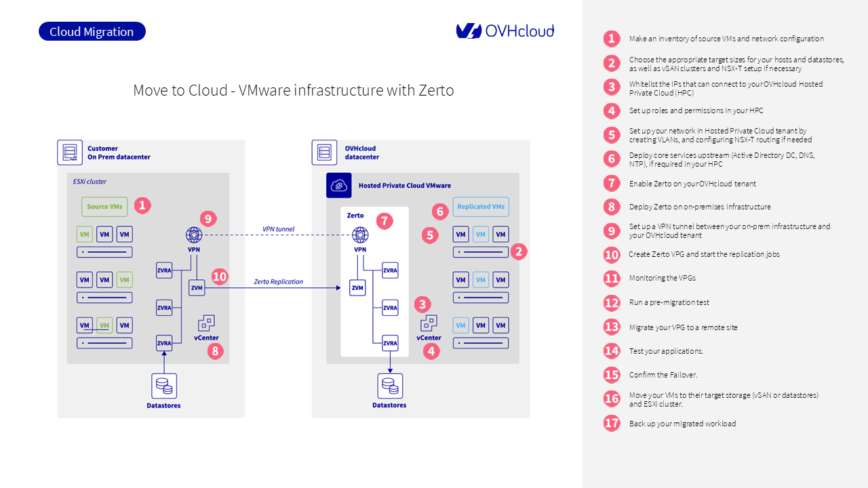Click the badge numbered 5 near Replicated VMs
868x488 pixels.
(x=431, y=235)
